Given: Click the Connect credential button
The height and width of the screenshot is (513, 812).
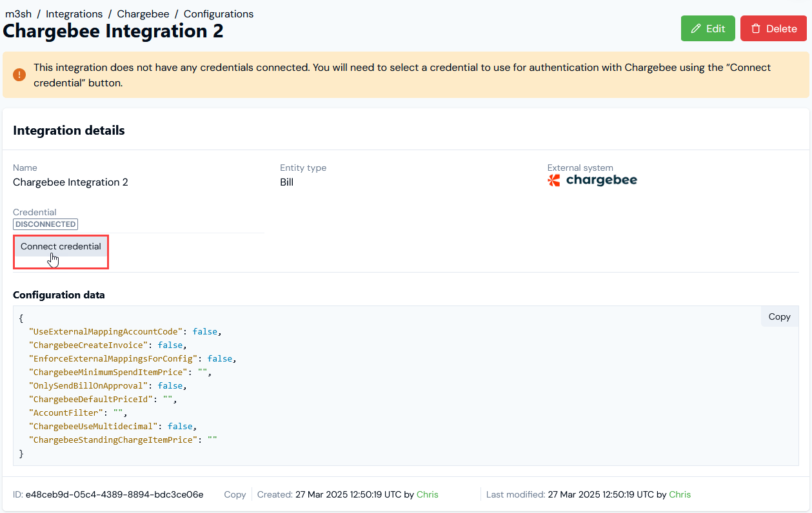Looking at the screenshot, I should coord(61,246).
